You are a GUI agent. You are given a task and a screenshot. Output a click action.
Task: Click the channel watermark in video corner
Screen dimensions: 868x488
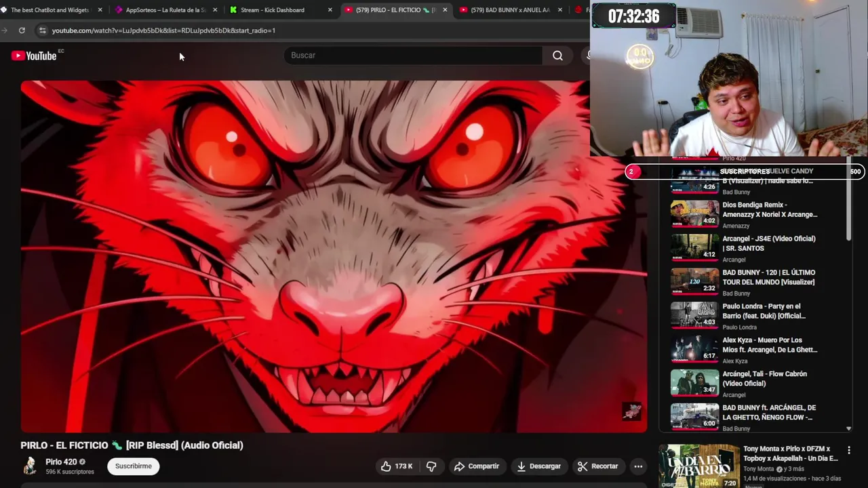[x=631, y=411]
